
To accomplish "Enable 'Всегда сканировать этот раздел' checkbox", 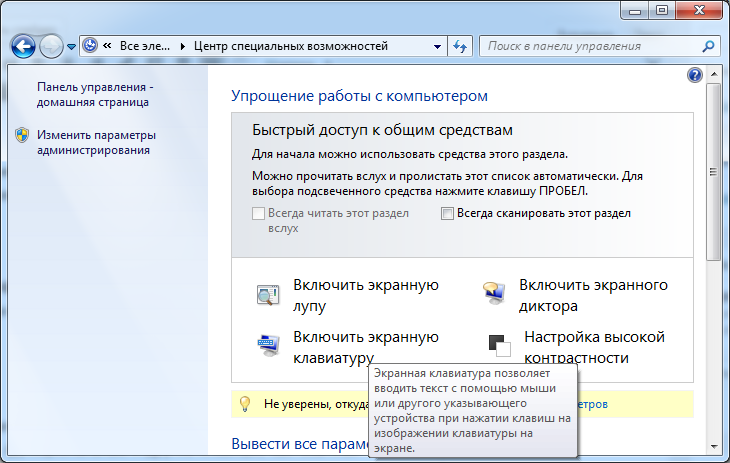I will pos(447,213).
